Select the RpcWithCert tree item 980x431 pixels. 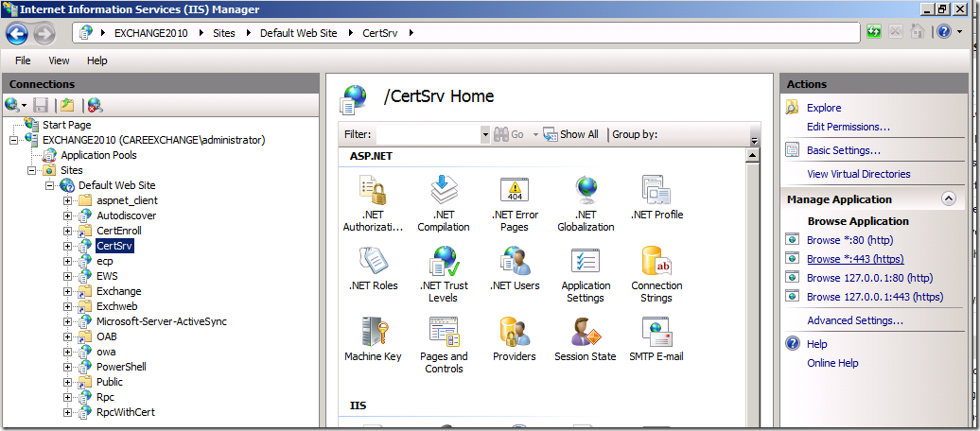click(126, 412)
